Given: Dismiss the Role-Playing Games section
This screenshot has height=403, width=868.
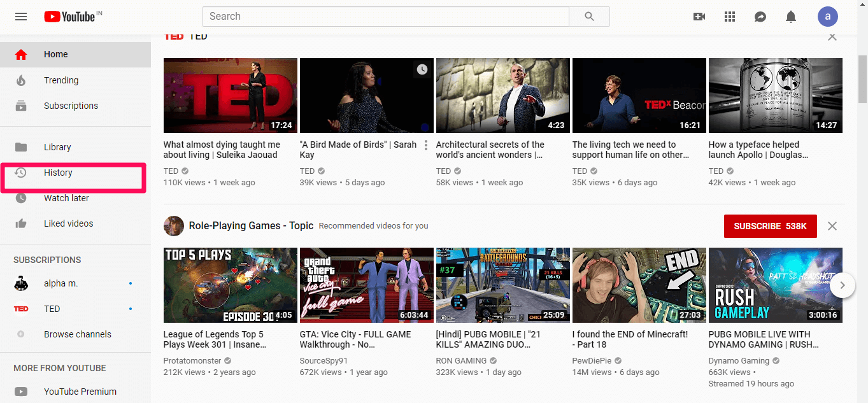Looking at the screenshot, I should [x=832, y=226].
